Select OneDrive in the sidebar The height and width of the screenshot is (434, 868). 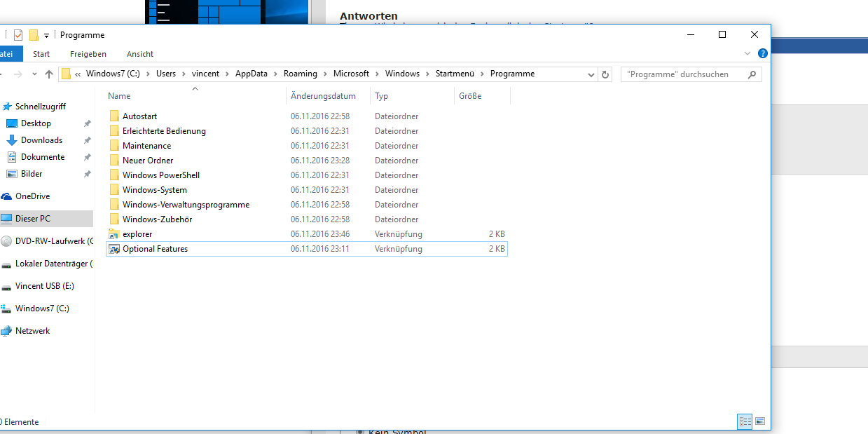32,196
